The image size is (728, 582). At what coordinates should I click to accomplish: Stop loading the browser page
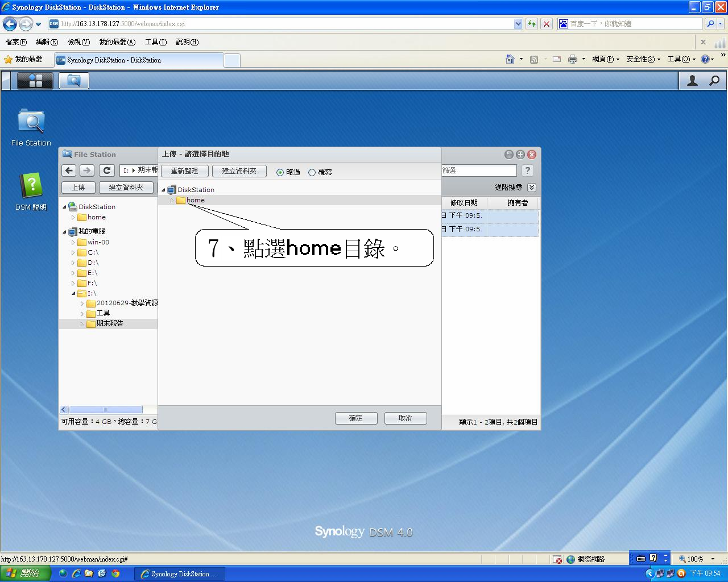(x=547, y=24)
